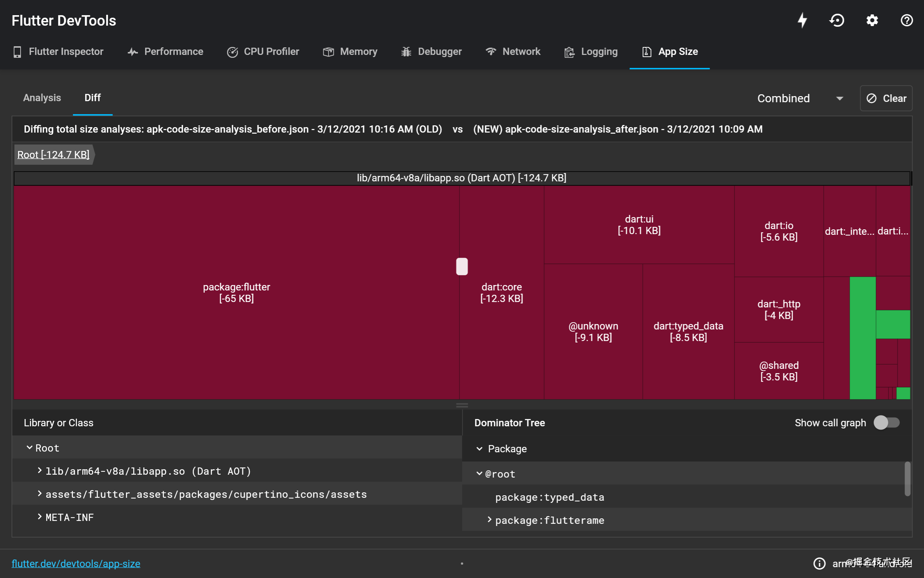Select the dart:typed_data treemap block
The image size is (924, 578).
point(688,331)
